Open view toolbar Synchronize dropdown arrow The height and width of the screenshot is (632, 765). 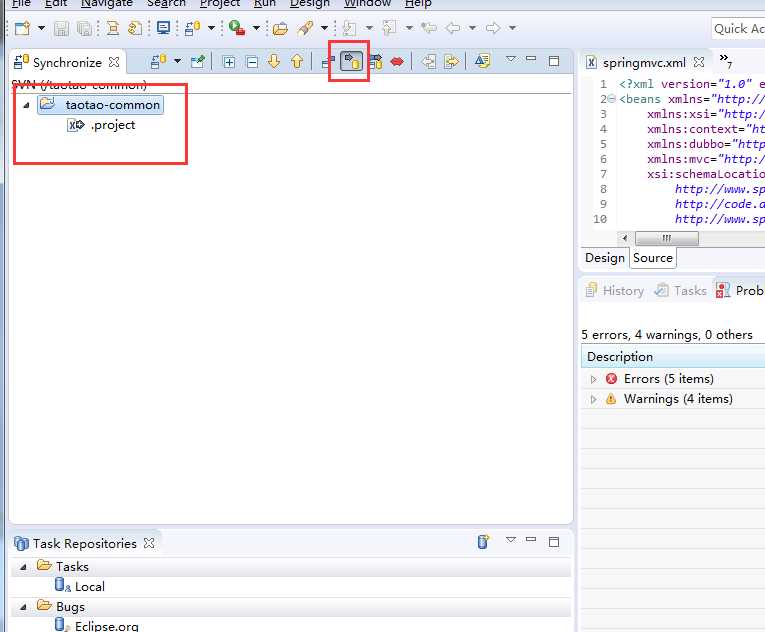(x=178, y=61)
